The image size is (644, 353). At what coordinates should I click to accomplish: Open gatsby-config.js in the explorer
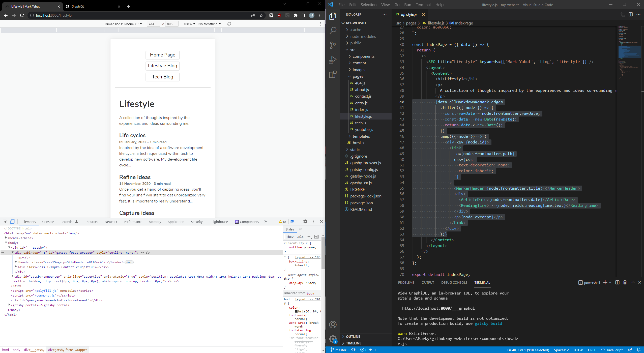click(x=364, y=169)
